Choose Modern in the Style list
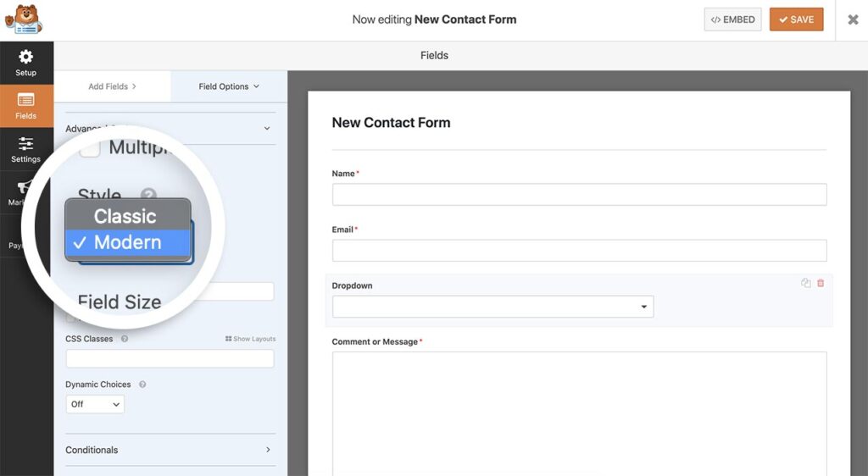 (x=128, y=242)
